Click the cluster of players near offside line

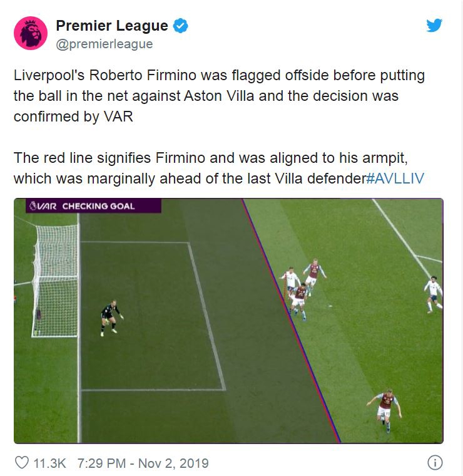(x=303, y=289)
